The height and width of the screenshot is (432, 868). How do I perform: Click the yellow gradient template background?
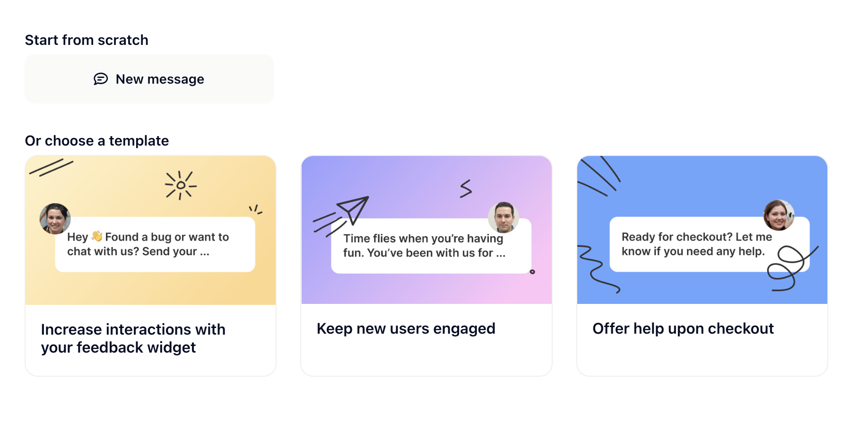[x=150, y=288]
